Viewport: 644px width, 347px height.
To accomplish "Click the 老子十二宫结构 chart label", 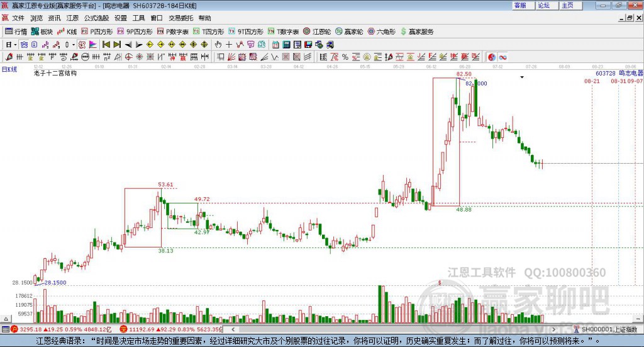I will (x=55, y=73).
